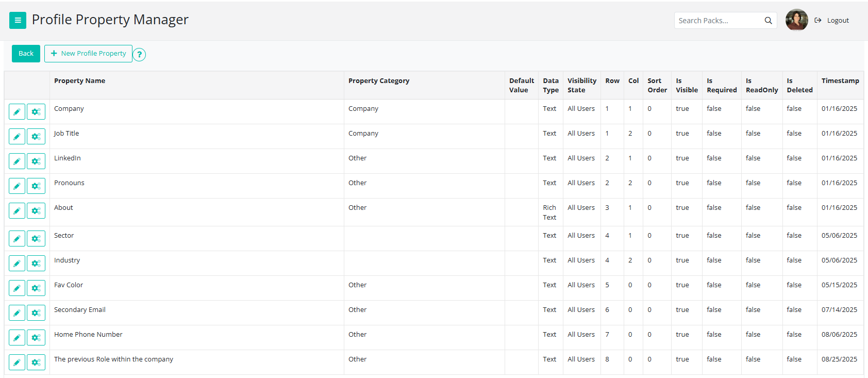This screenshot has width=868, height=378.
Task: Click the Back button
Action: pyautogui.click(x=26, y=54)
